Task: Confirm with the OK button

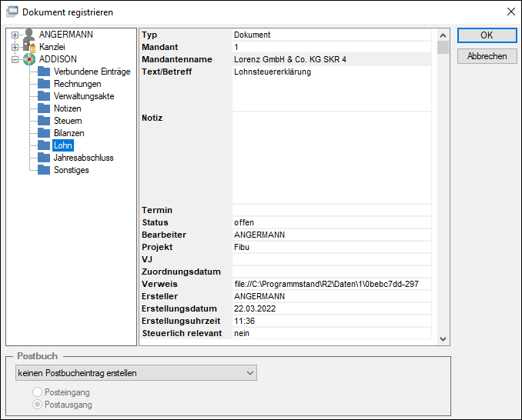Action: 487,35
